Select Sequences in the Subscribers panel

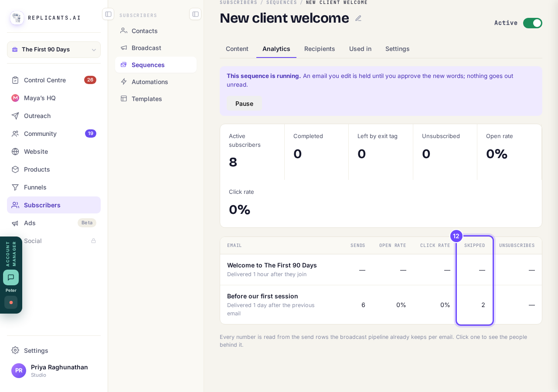tap(156, 64)
